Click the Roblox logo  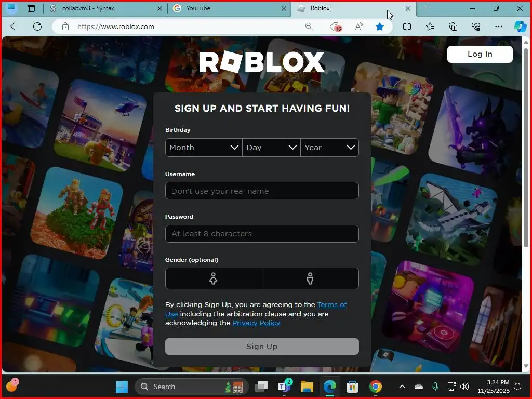pos(262,62)
